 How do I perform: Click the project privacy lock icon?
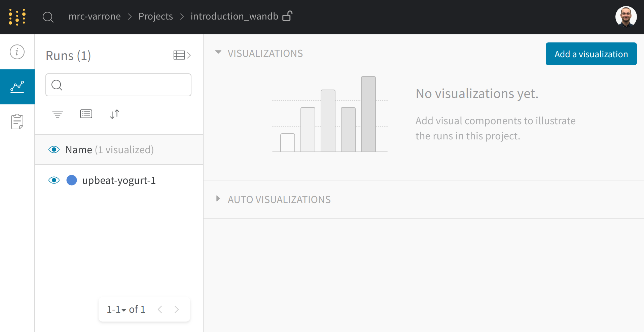point(287,16)
